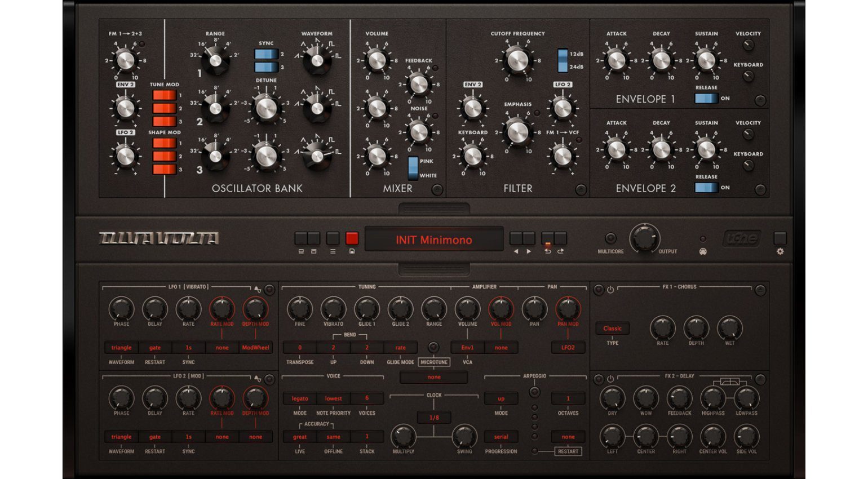Open the Chorus type Classic dropdown
This screenshot has height=479, width=868.
[612, 329]
